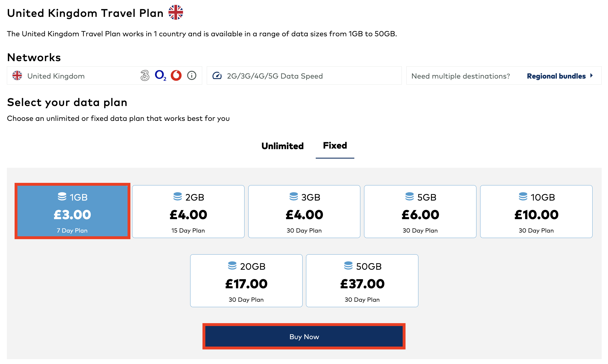This screenshot has width=608, height=364.
Task: Choose the 2GB 15 Day plan
Action: click(188, 211)
